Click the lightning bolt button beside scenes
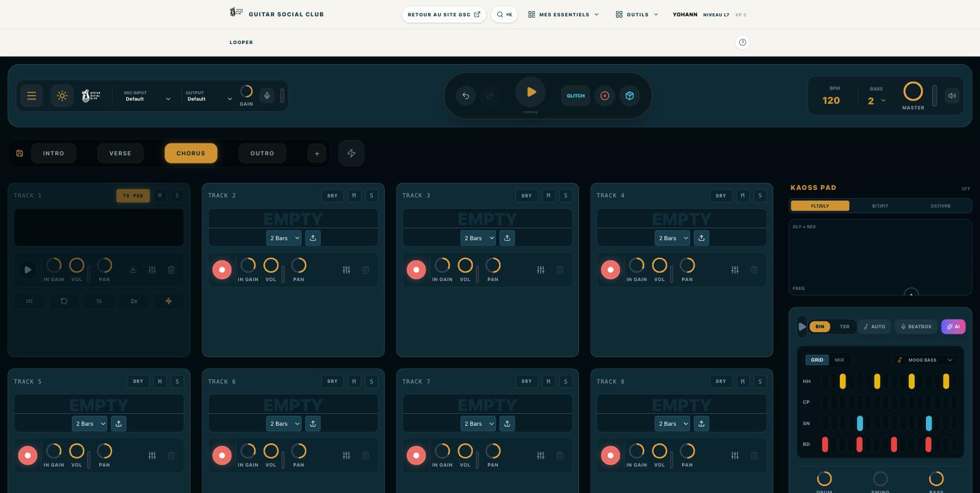Image resolution: width=980 pixels, height=493 pixels. pyautogui.click(x=351, y=153)
